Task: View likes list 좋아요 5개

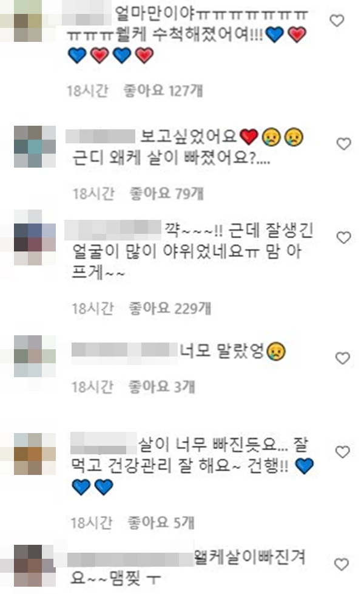Action: click(x=161, y=523)
